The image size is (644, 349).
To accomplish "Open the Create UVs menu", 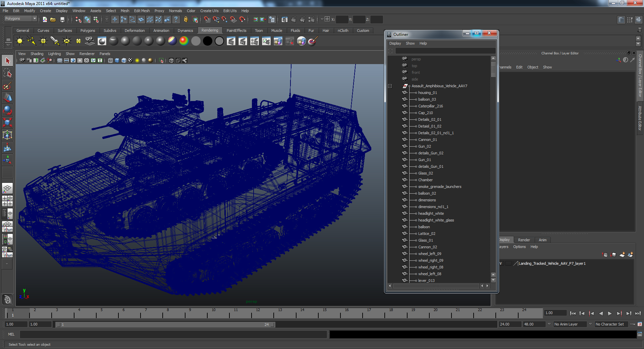I will pos(209,11).
